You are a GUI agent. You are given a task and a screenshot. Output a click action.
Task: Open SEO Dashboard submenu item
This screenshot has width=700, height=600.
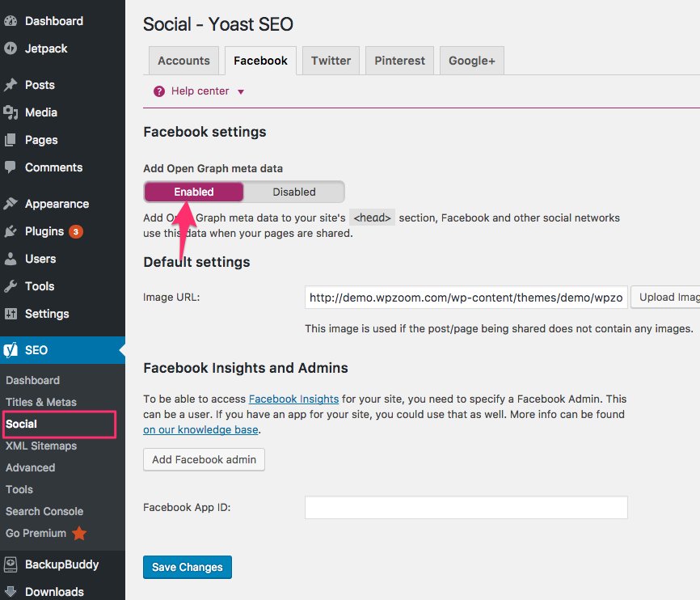pos(32,380)
